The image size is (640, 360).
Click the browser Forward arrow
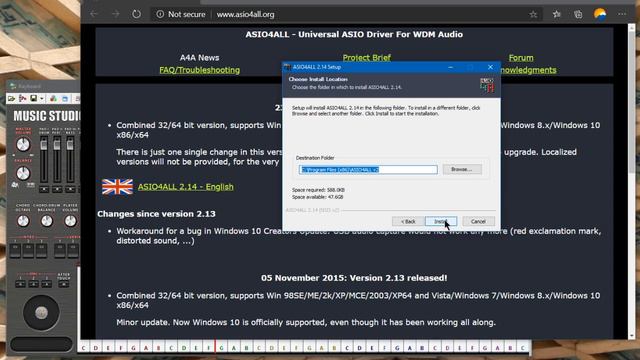pyautogui.click(x=116, y=14)
